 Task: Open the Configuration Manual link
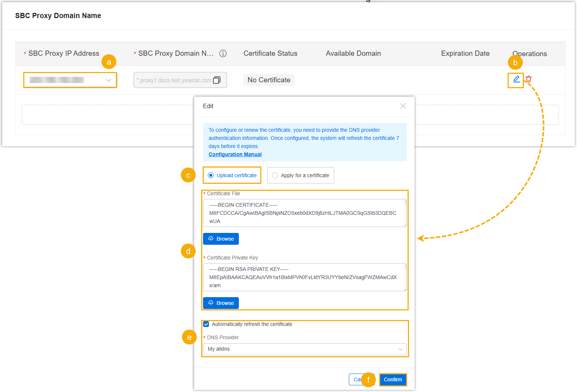235,155
